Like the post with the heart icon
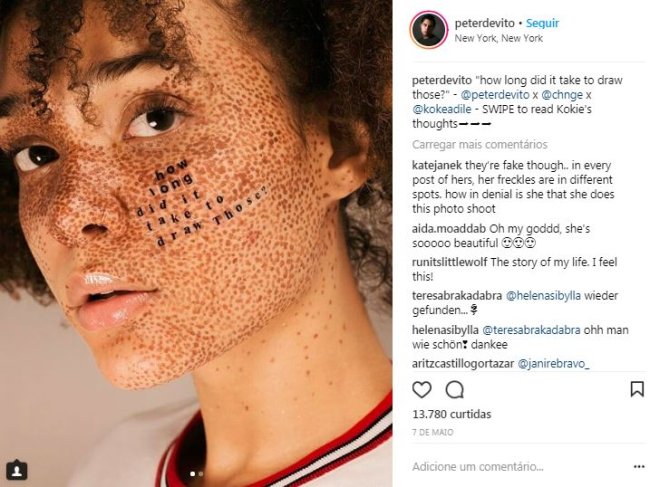This screenshot has width=650, height=487. 422,389
